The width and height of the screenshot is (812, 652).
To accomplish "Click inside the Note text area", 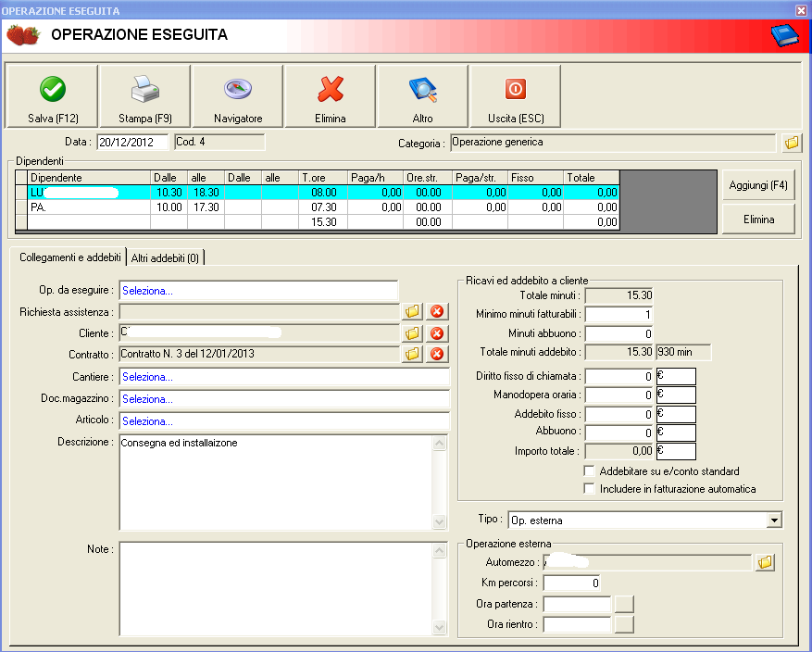I will point(276,588).
